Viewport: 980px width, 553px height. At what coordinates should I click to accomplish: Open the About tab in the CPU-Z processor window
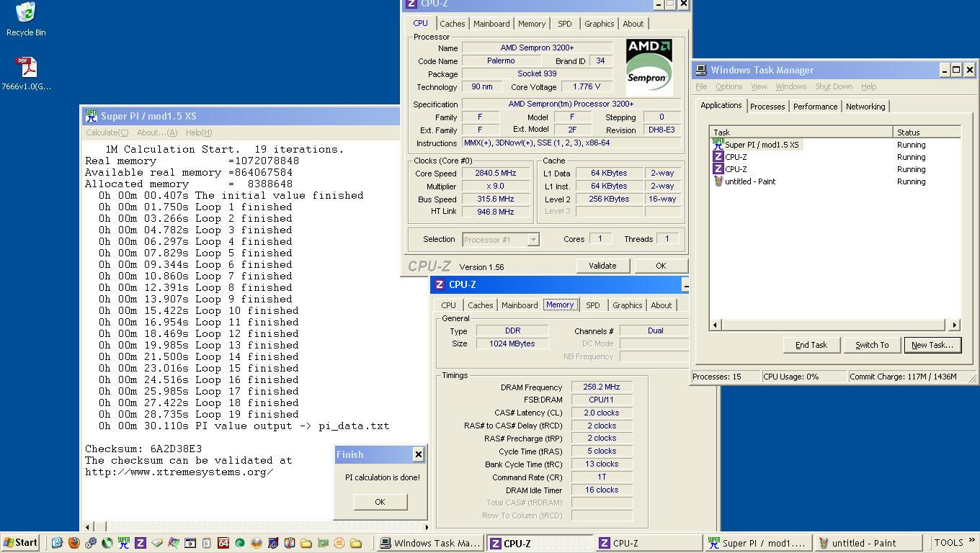tap(633, 24)
